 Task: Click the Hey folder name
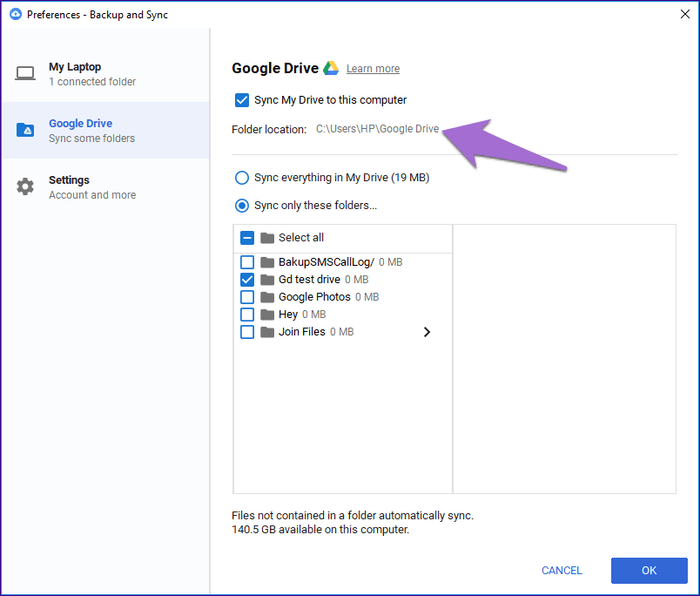pos(288,315)
